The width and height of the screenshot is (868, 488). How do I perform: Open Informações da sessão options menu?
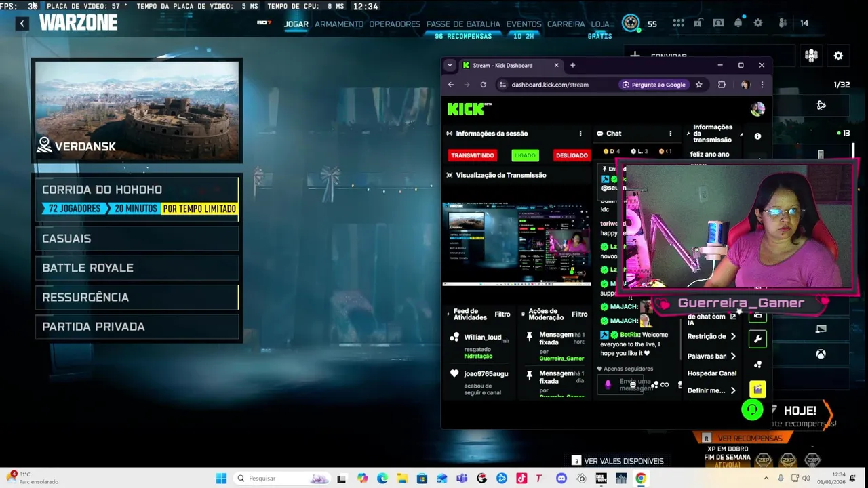(x=580, y=134)
